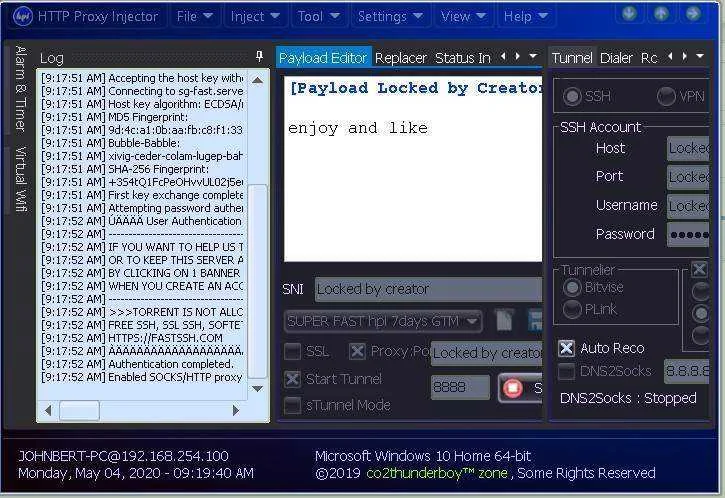The height and width of the screenshot is (498, 725).
Task: Open center panel tab list dropdown
Action: (533, 56)
